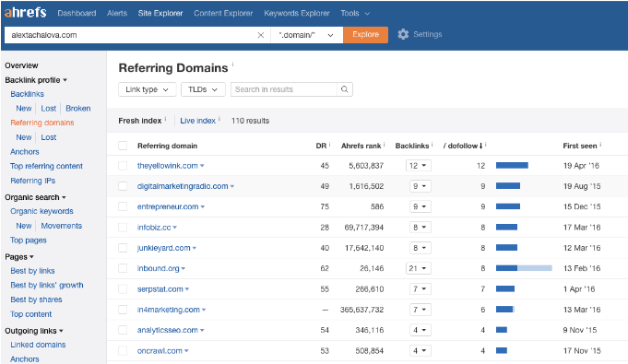Image resolution: width=628 pixels, height=364 pixels.
Task: Open the digitalmarketingradio.com domain link
Action: tap(183, 186)
